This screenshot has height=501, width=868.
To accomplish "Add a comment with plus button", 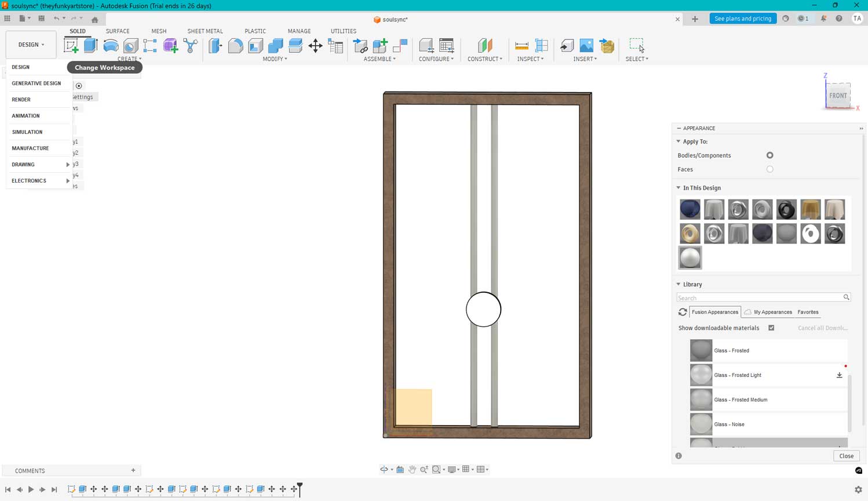I will (133, 471).
